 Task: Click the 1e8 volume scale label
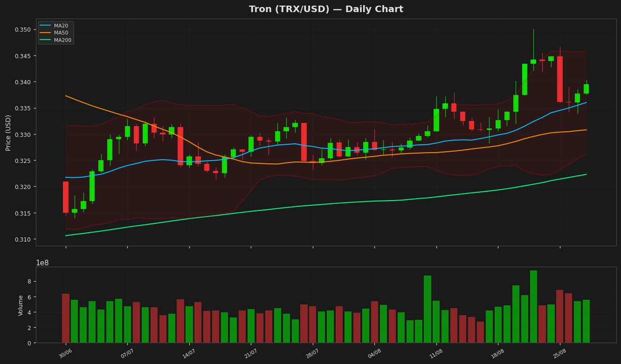[42, 263]
